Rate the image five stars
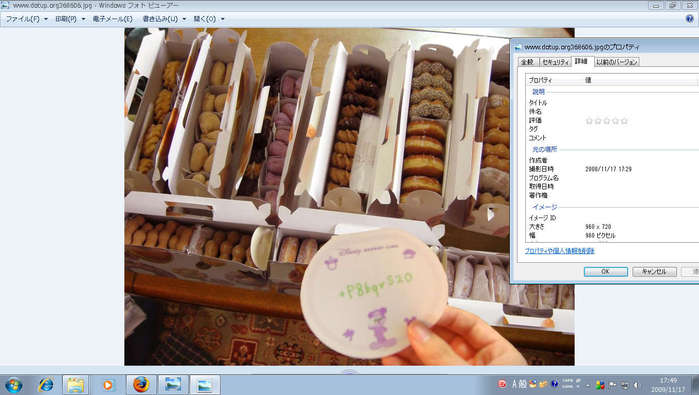 click(x=624, y=121)
